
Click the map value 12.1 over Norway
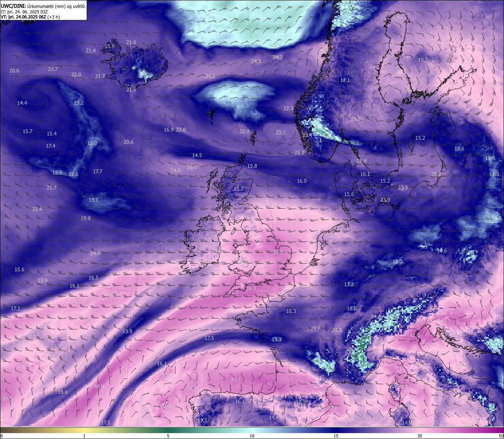[345, 80]
